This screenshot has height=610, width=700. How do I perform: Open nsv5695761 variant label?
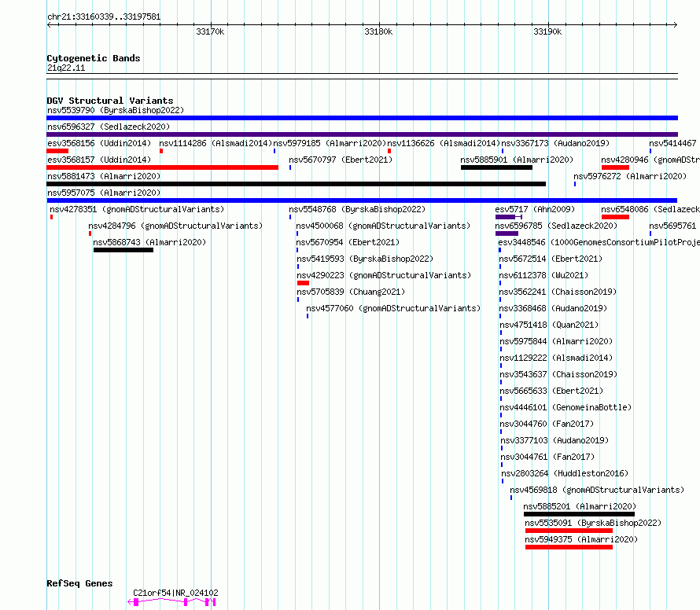pyautogui.click(x=672, y=226)
